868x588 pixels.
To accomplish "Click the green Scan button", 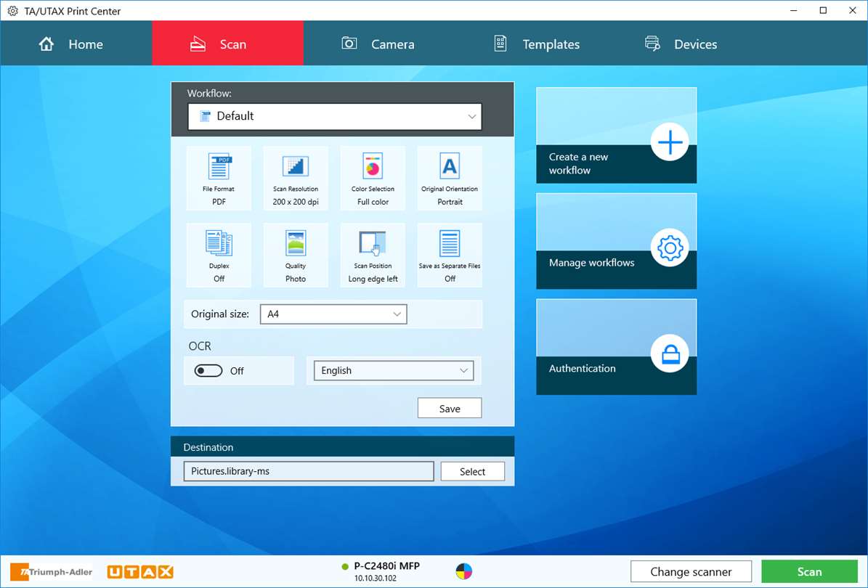I will coord(809,571).
